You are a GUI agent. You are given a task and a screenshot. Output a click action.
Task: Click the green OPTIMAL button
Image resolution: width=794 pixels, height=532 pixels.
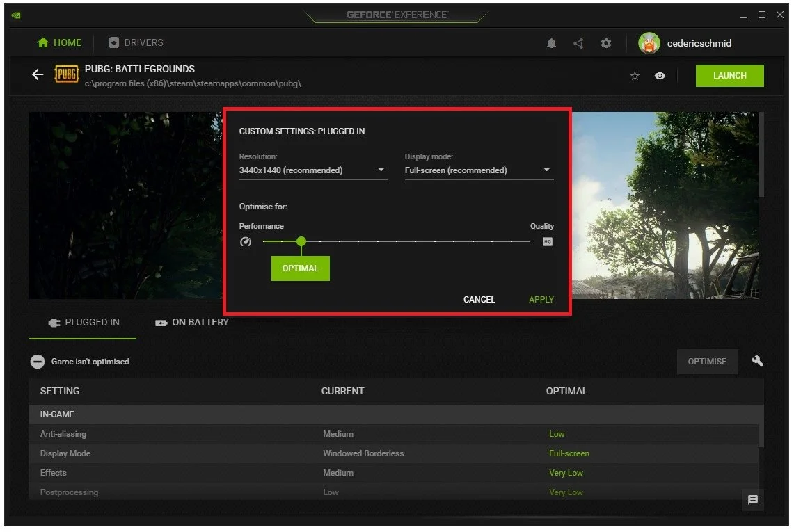coord(301,268)
